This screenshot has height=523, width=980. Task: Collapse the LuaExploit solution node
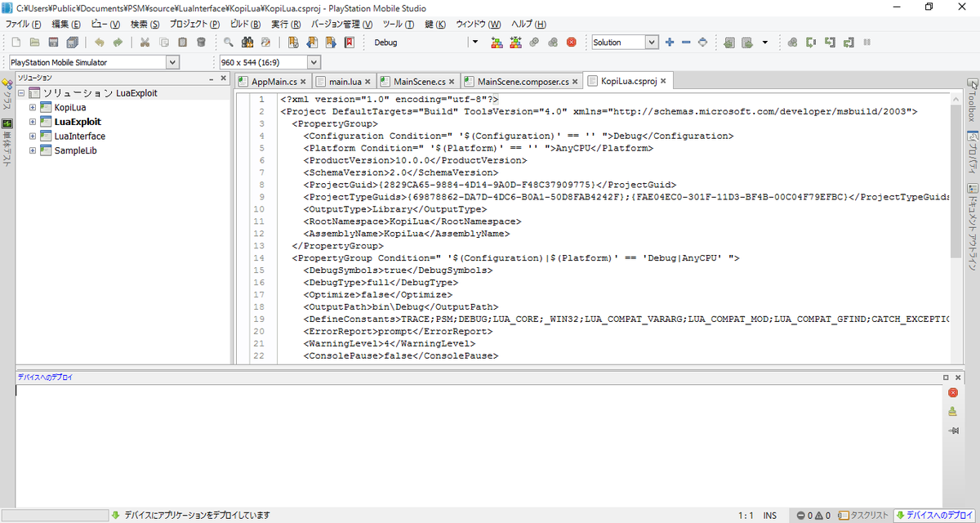click(x=21, y=93)
